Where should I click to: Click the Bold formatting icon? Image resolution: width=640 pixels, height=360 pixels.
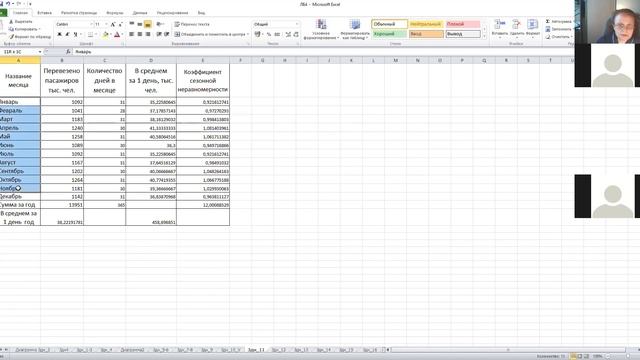pos(59,35)
